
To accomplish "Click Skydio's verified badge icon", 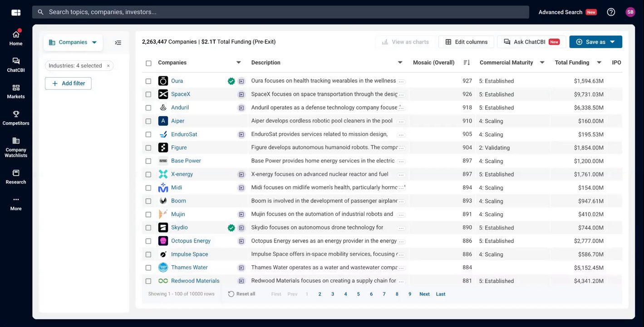I will click(231, 228).
